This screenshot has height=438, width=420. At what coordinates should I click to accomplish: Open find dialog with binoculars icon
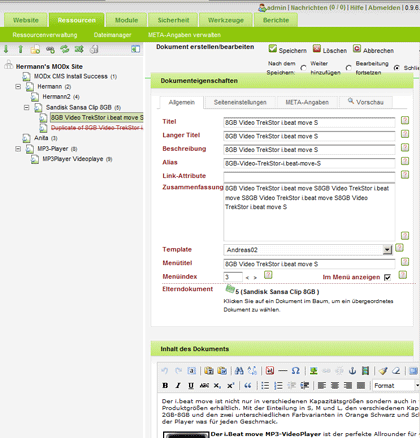point(239,371)
